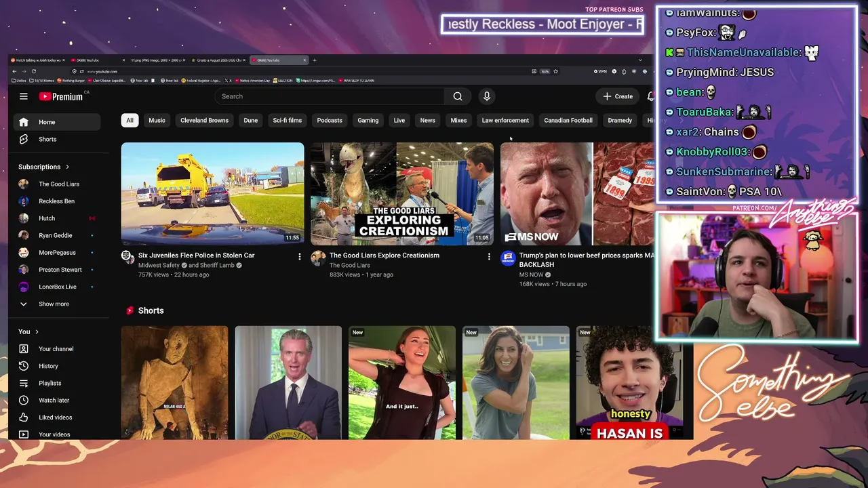Expand the Subscriptions section chevron
The width and height of the screenshot is (868, 488).
(x=67, y=167)
